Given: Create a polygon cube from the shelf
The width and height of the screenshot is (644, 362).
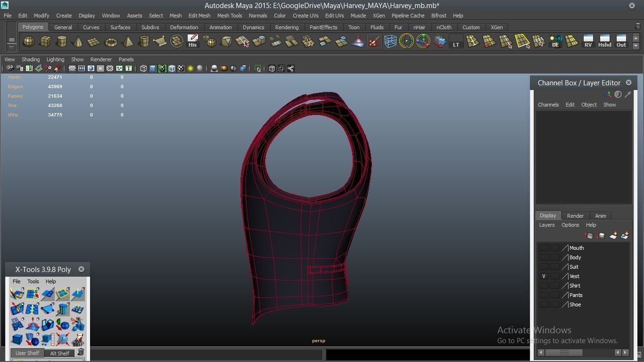Looking at the screenshot, I should [45, 41].
